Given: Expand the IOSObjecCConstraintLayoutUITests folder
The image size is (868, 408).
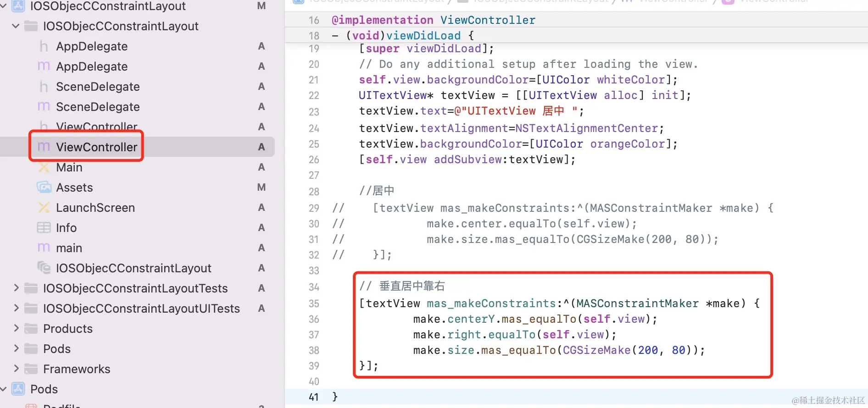Looking at the screenshot, I should tap(17, 308).
